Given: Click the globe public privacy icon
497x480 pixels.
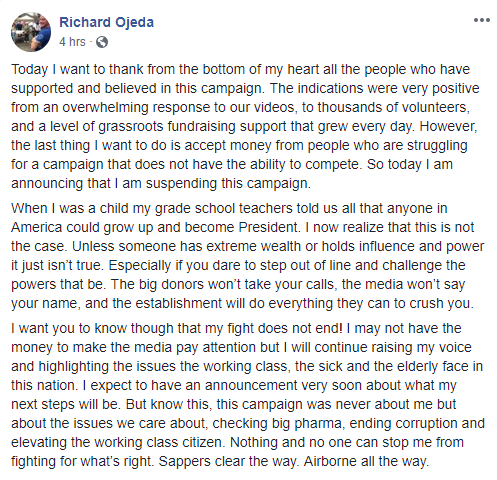Looking at the screenshot, I should (x=102, y=42).
